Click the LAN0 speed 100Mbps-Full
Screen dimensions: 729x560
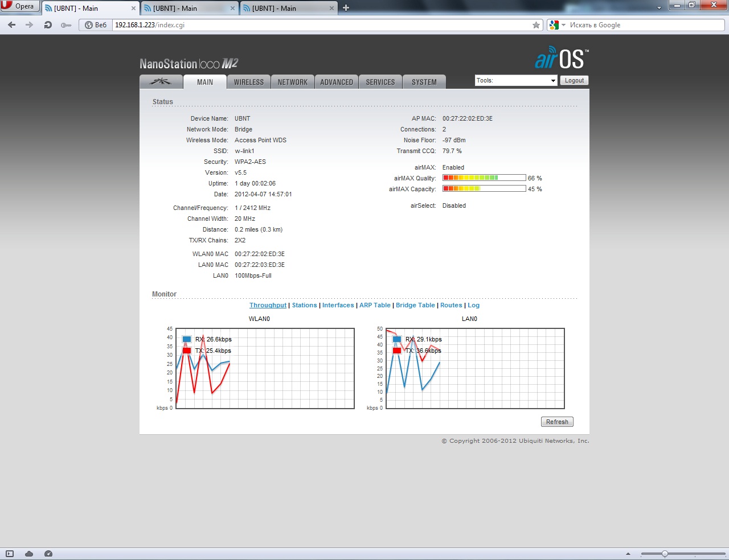click(253, 275)
